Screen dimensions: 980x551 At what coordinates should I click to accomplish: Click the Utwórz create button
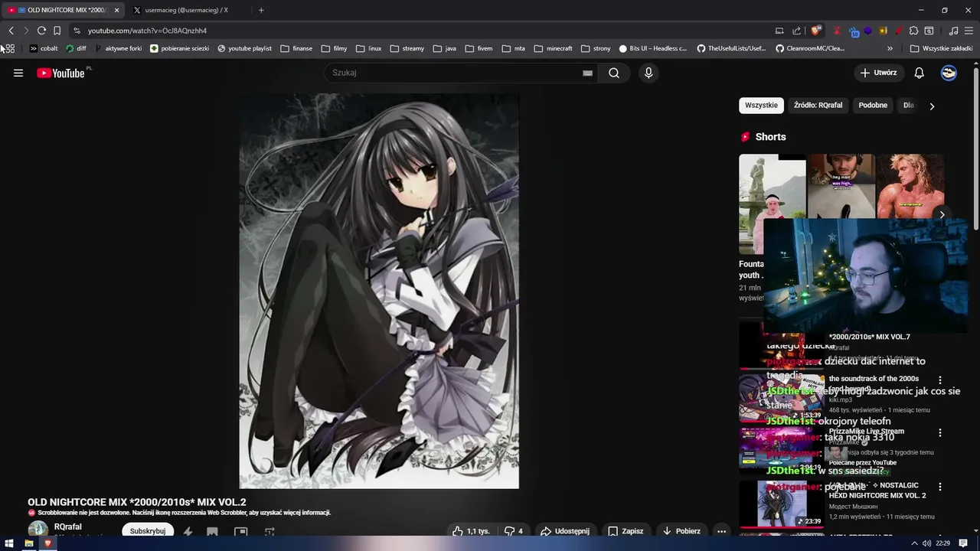878,73
